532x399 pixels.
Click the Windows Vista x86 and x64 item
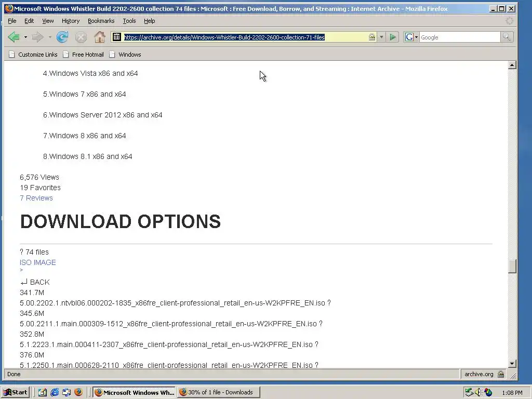coord(90,73)
